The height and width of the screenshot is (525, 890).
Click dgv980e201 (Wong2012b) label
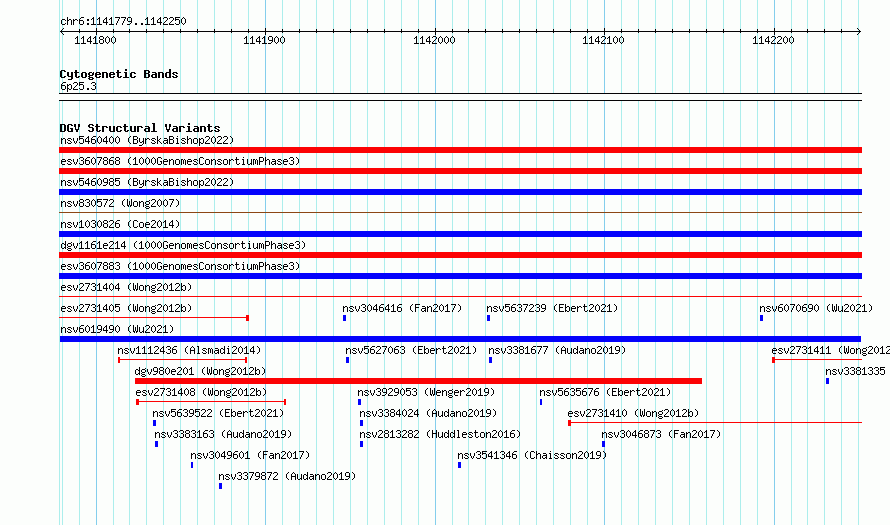tap(200, 371)
